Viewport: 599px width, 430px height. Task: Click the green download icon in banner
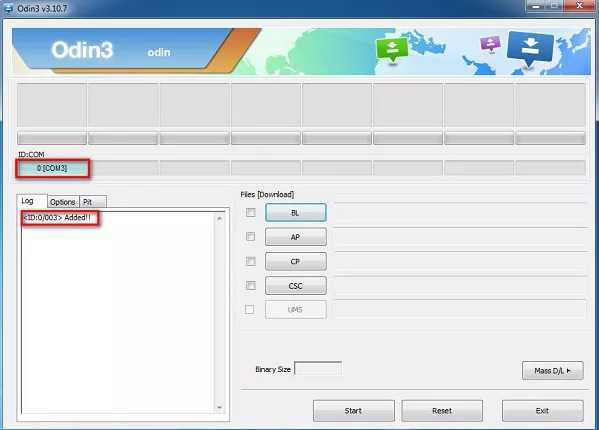[392, 50]
